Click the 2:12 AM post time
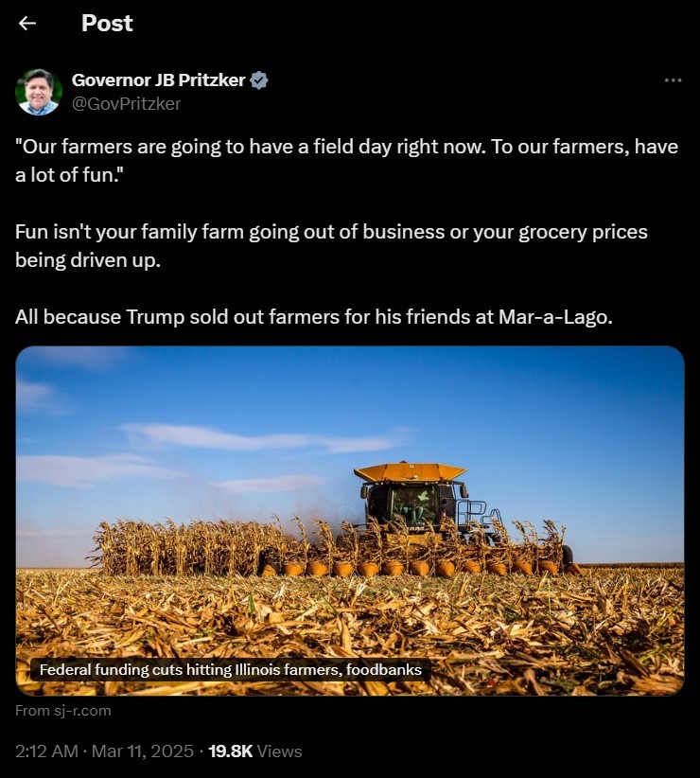 click(x=46, y=751)
